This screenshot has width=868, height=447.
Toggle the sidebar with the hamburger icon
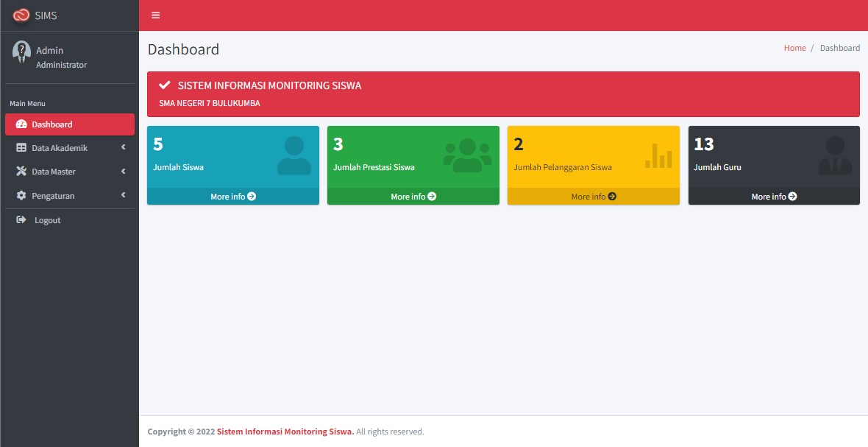154,14
